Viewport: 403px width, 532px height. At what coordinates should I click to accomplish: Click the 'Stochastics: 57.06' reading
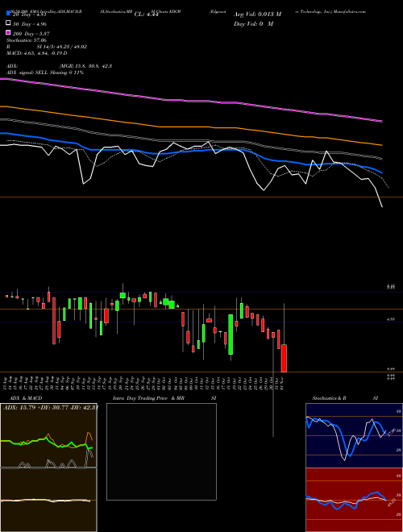point(27,40)
